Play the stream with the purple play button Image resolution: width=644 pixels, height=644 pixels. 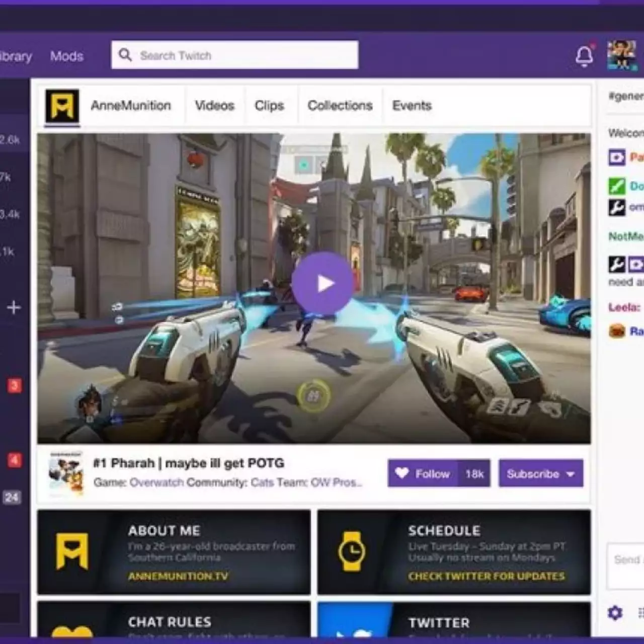click(x=323, y=283)
